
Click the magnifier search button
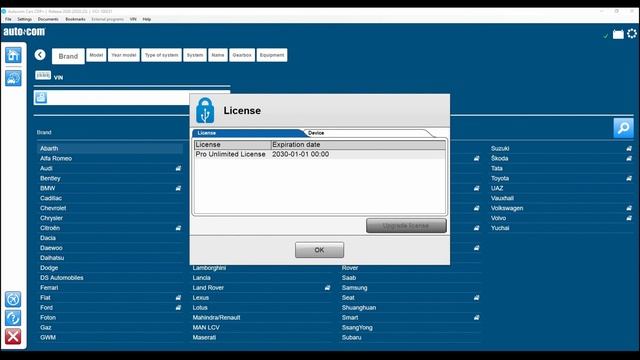623,128
